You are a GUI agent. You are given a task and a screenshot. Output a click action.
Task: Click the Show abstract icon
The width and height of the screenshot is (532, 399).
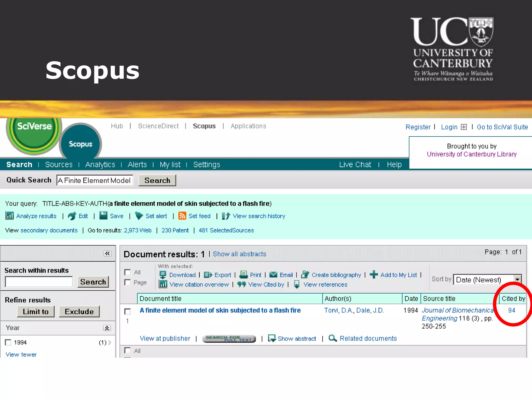(x=272, y=338)
